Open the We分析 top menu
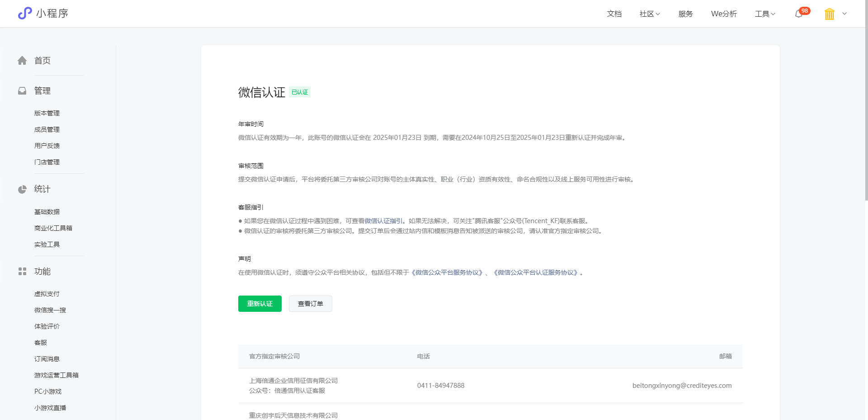Screen dimensions: 868x420 (x=724, y=14)
